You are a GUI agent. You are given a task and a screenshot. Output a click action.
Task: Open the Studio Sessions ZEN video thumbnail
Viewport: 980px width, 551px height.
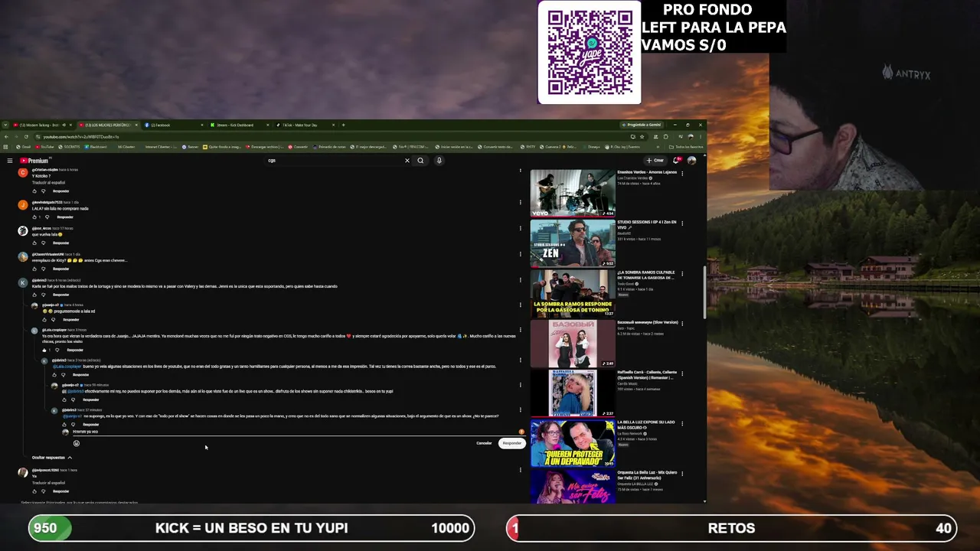coord(573,243)
